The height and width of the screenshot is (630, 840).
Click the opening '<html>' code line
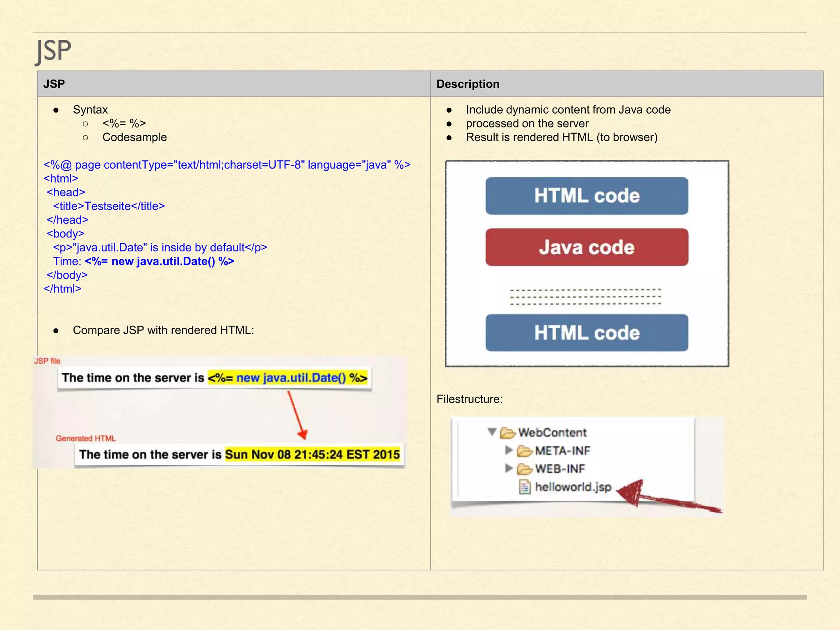tap(61, 179)
